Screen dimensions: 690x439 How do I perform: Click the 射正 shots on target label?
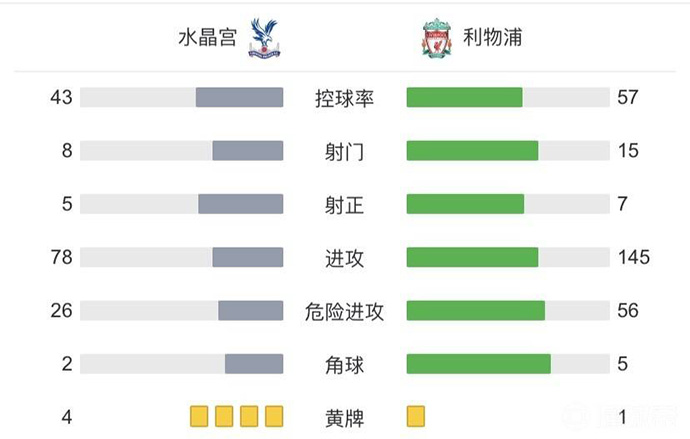[344, 204]
